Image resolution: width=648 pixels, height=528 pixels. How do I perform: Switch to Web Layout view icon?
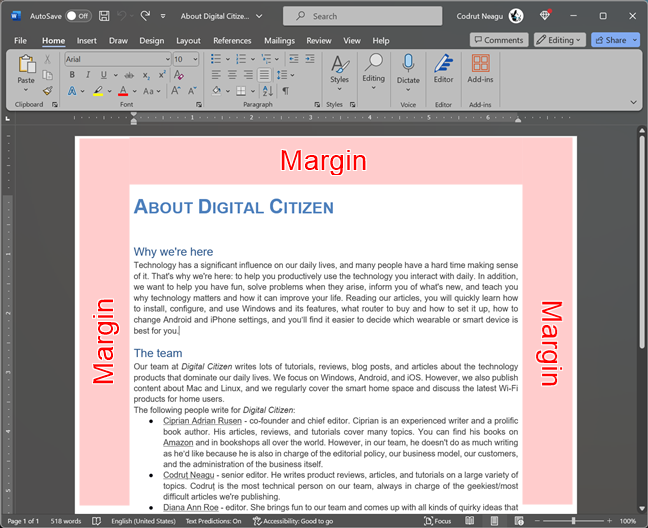[x=519, y=521]
